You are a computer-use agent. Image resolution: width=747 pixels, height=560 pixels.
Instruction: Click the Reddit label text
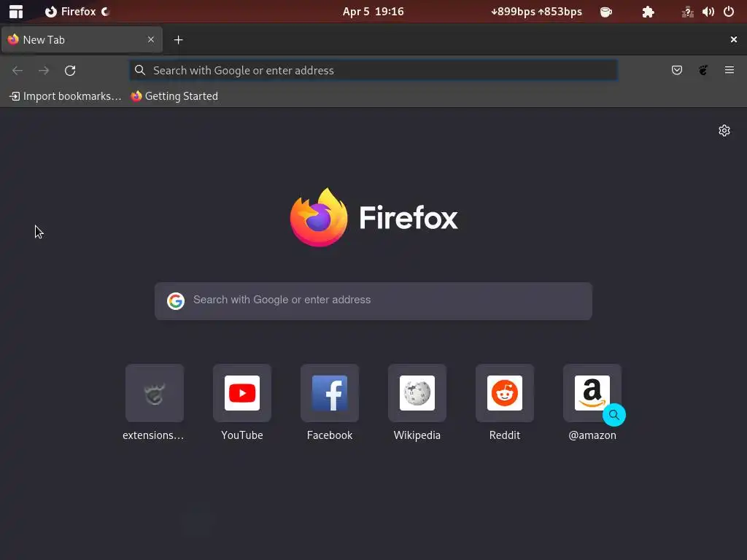[505, 435]
